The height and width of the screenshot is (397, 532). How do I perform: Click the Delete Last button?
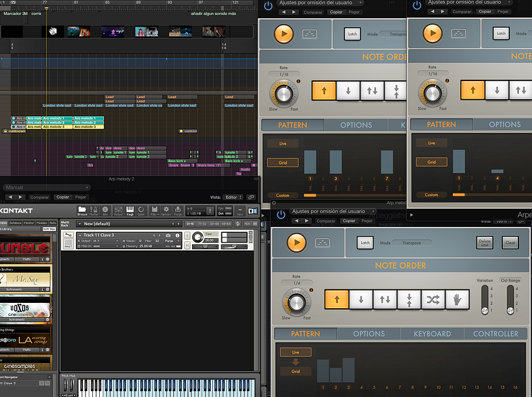click(485, 243)
